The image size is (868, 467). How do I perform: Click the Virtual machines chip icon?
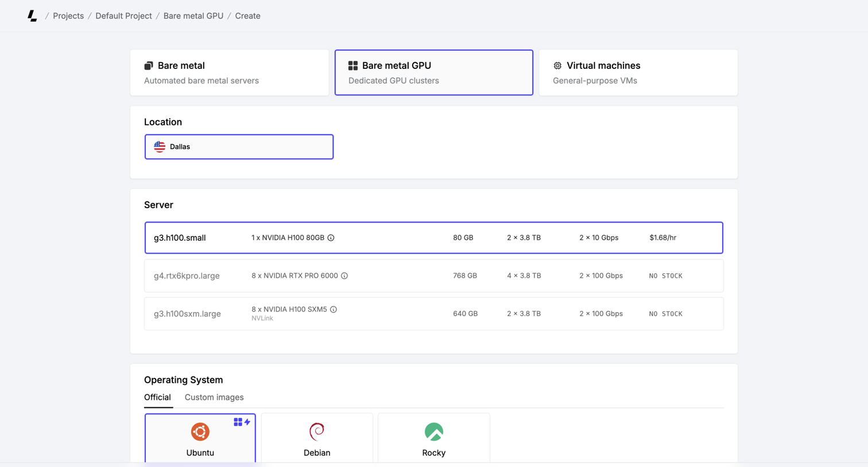click(x=557, y=65)
